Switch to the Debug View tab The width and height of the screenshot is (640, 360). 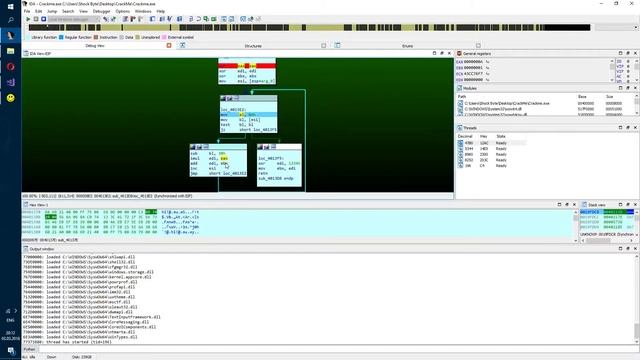tap(95, 46)
